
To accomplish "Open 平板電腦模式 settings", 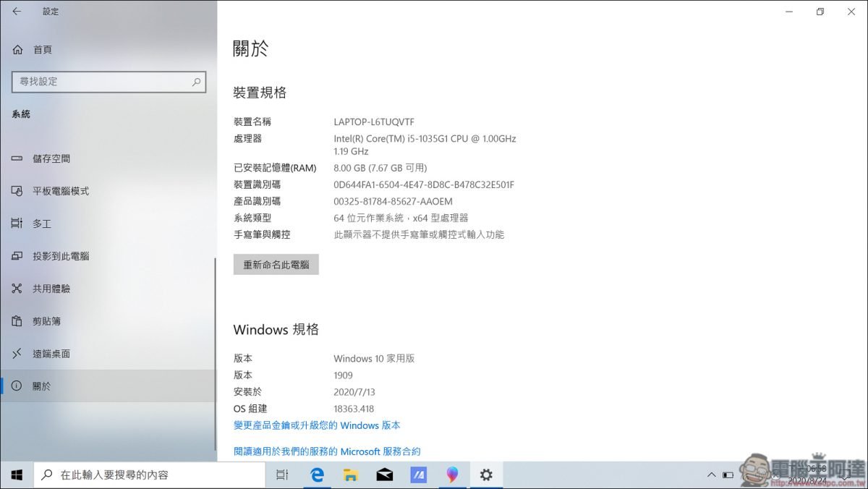I will point(61,192).
